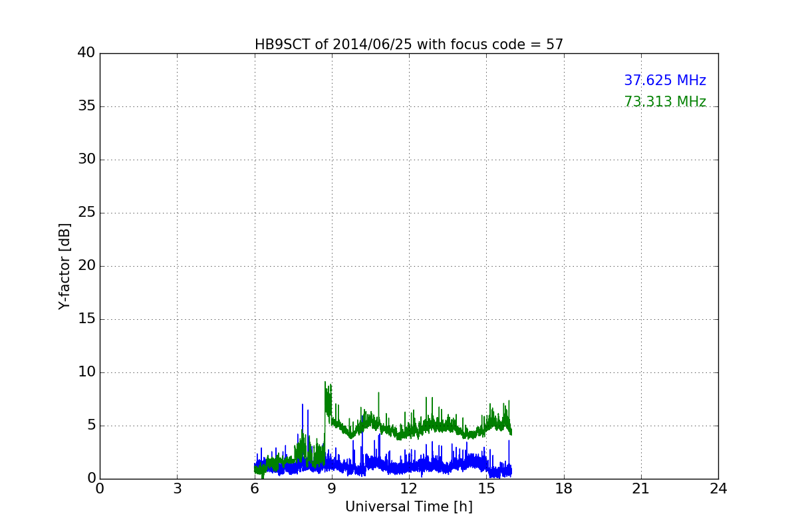Click the 'Universal Time [h]' axis label
Image resolution: width=798 pixels, height=532 pixels.
tap(409, 507)
